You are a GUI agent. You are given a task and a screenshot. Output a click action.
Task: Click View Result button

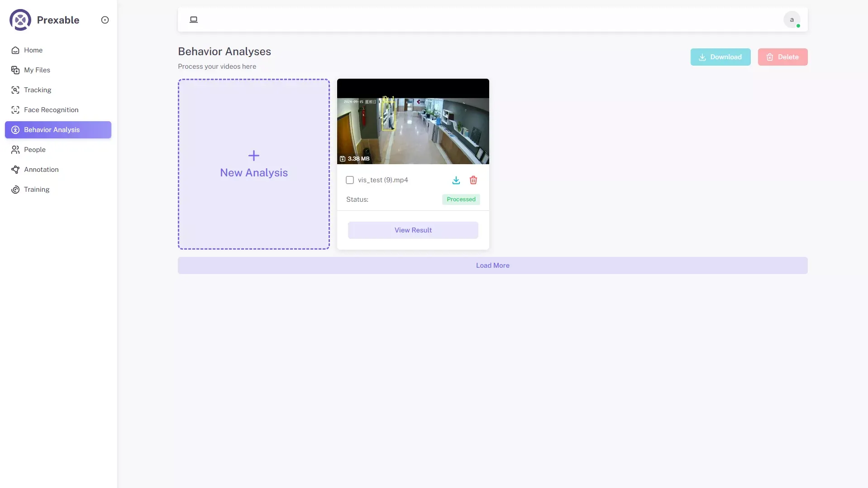(413, 230)
